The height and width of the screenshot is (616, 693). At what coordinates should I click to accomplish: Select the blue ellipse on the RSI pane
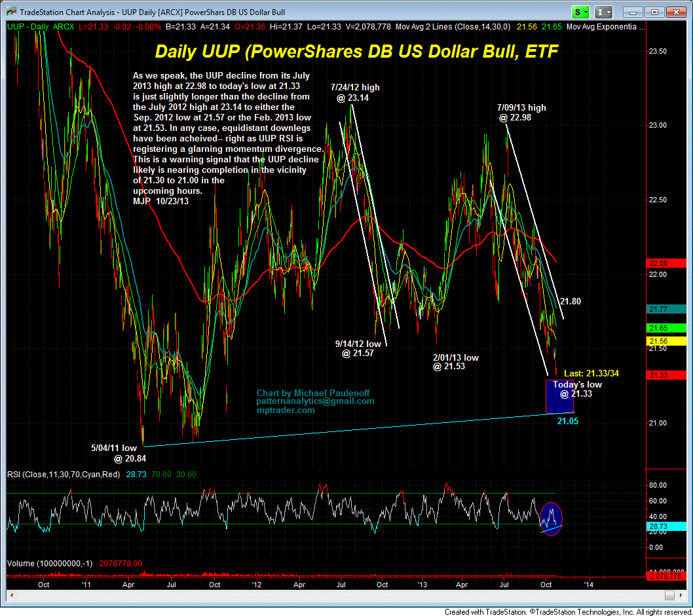551,519
